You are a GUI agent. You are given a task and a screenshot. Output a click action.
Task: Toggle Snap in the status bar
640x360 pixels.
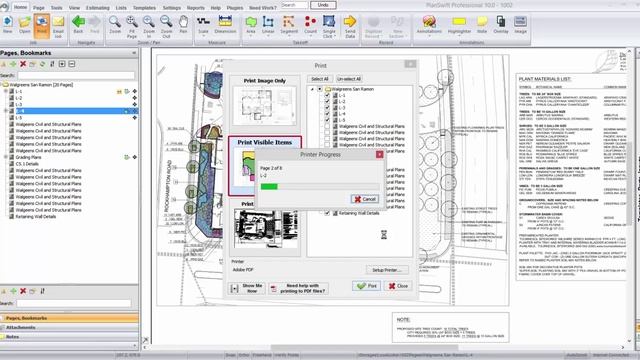pyautogui.click(x=230, y=355)
